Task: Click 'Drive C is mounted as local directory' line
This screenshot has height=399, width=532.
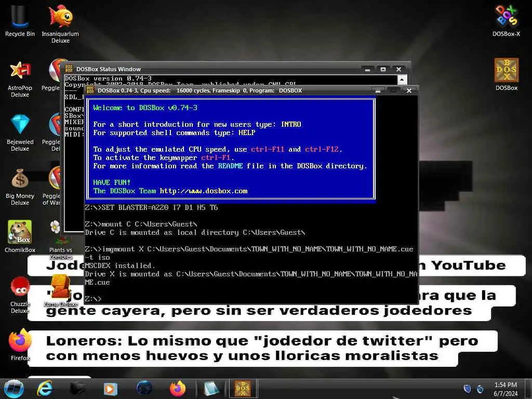Action: [195, 232]
